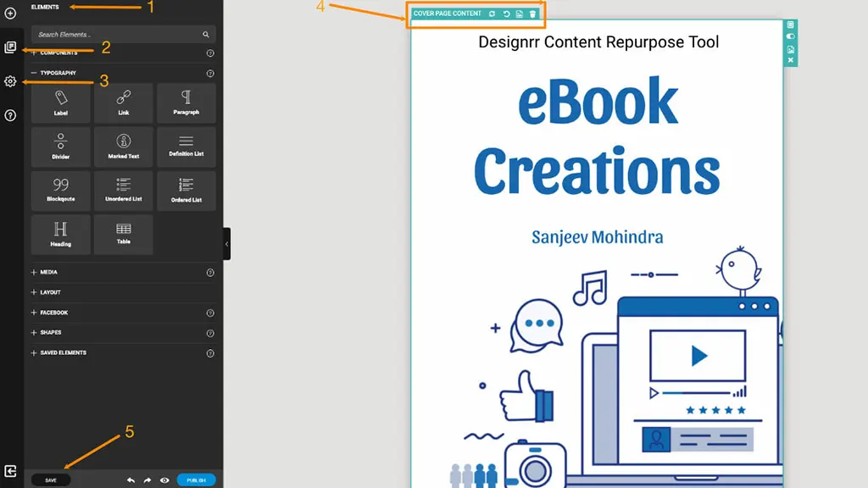Click the Paragraph element tile

[x=186, y=103]
